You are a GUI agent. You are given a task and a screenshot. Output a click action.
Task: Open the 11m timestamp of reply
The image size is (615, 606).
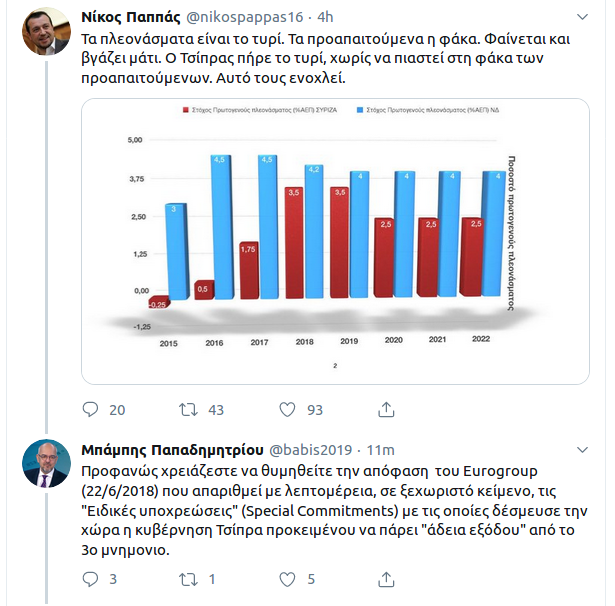click(380, 450)
